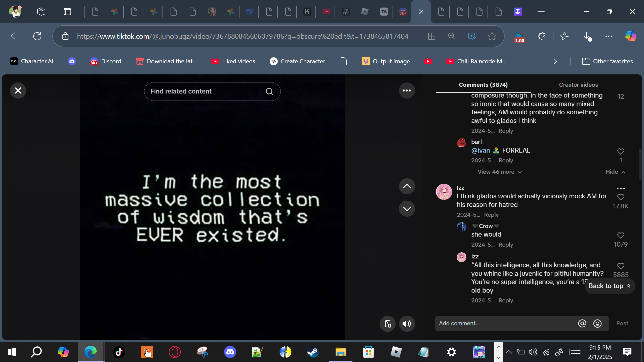Click the search magnifier in Find related content

click(x=269, y=92)
